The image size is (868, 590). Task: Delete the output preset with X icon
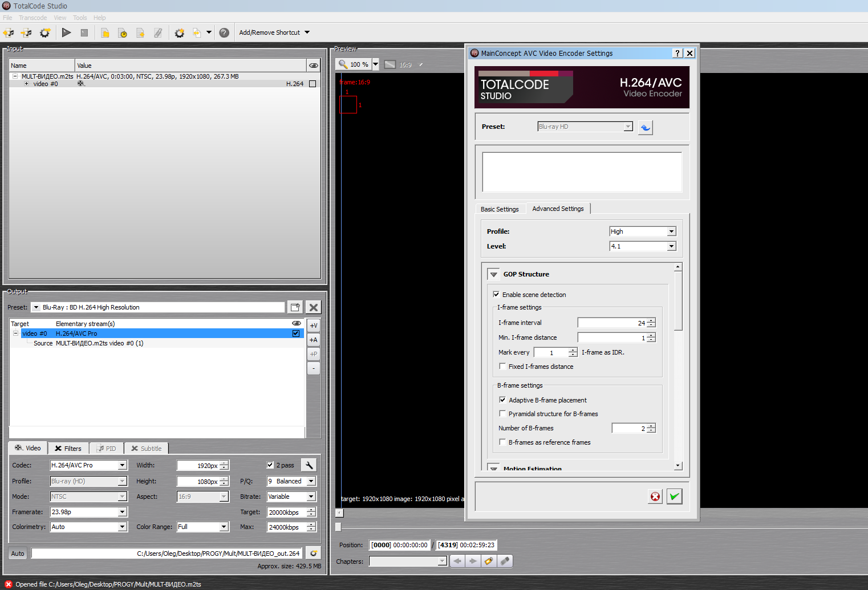coord(313,307)
